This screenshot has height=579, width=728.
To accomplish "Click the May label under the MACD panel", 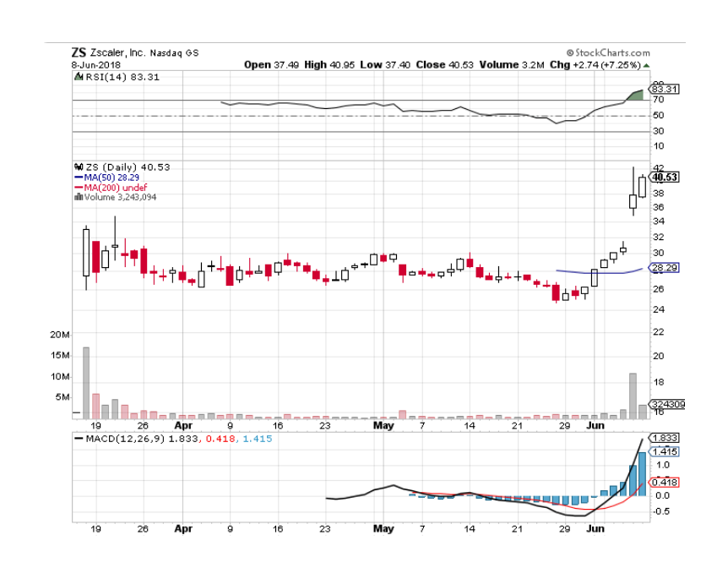I will (383, 529).
